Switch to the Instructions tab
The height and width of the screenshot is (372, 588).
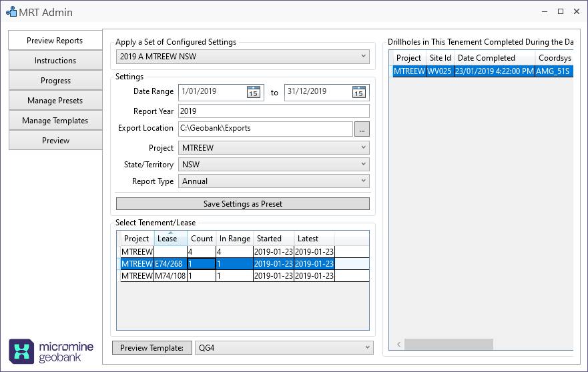(x=55, y=61)
